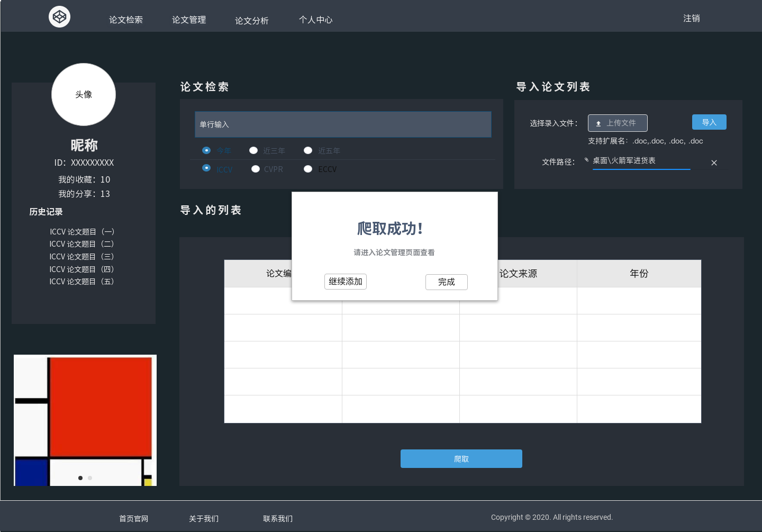The width and height of the screenshot is (762, 532).
Task: Click the 单行输入 search input field
Action: (x=343, y=124)
